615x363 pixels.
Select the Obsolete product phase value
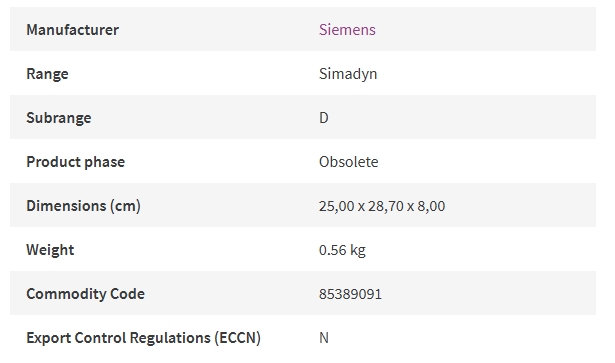tap(349, 162)
